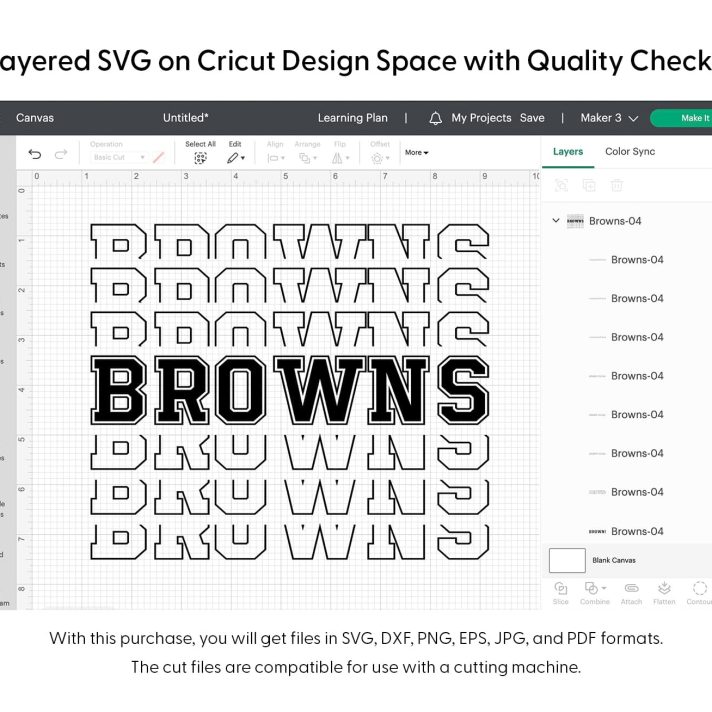The height and width of the screenshot is (712, 712).
Task: Open the Learning Plan link
Action: coord(352,118)
